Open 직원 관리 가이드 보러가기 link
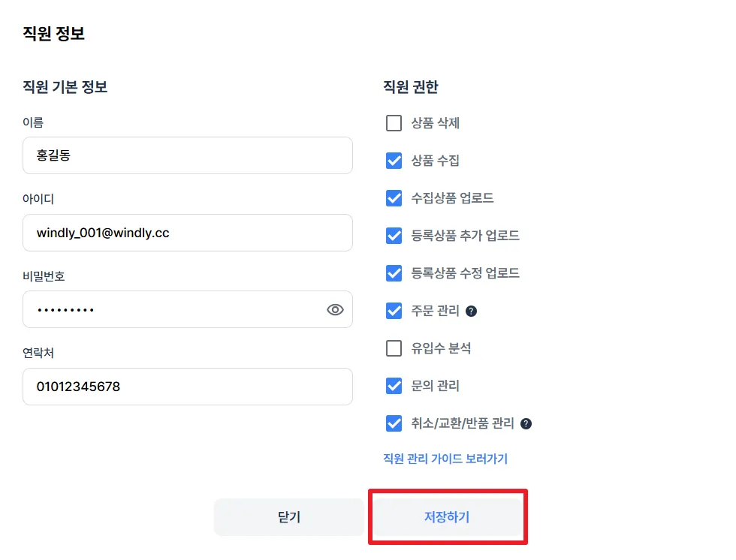Screen dimensions: 736x560 pos(445,459)
